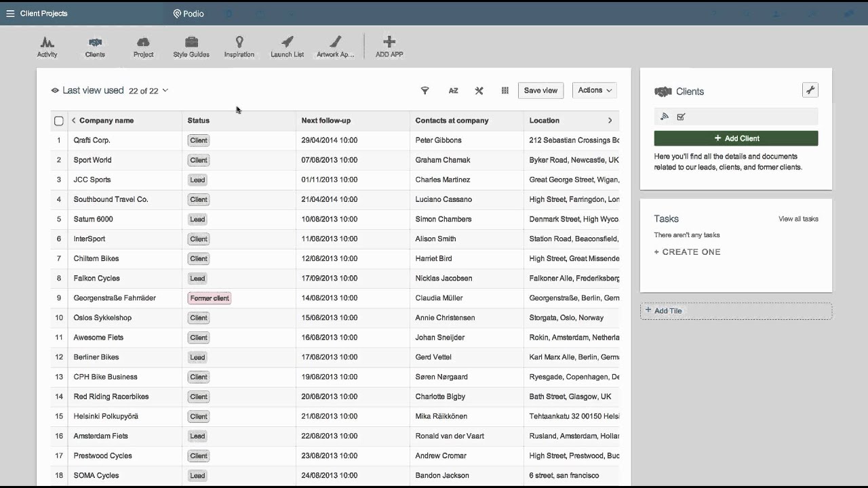Tick the select-all checkbox in the table header
Screen dimensions: 868x488
tap(59, 121)
